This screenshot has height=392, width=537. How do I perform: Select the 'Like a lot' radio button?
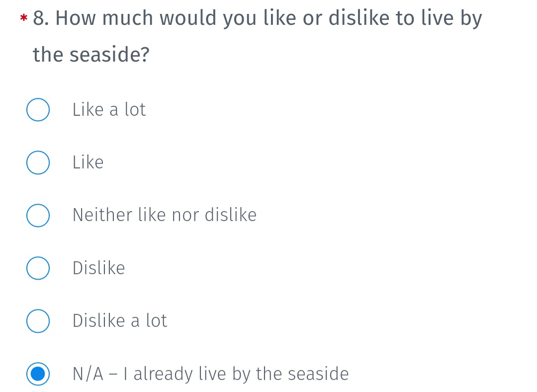(x=38, y=110)
